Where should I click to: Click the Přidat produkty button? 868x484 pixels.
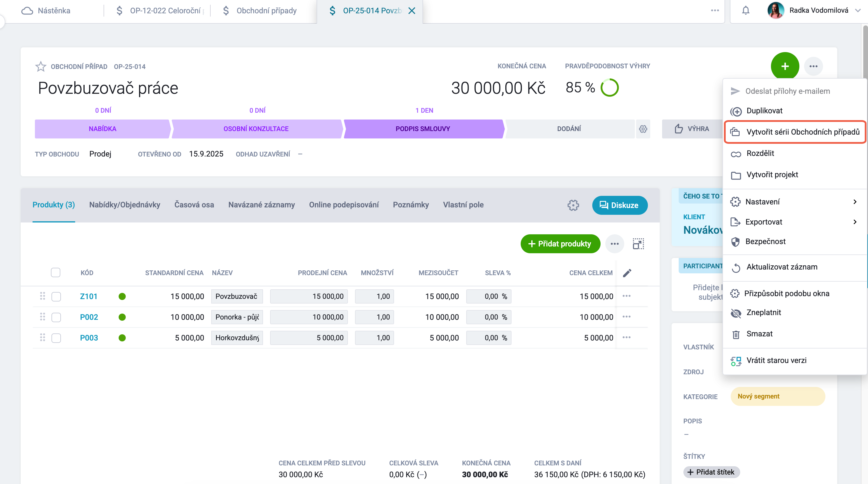(x=560, y=244)
